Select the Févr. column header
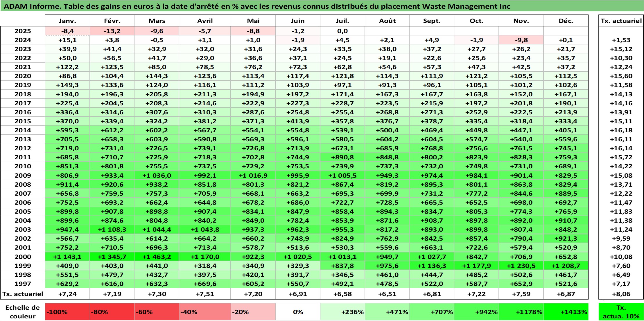 pos(112,21)
